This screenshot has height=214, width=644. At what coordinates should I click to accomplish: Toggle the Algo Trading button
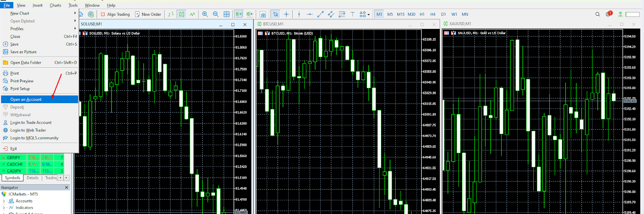click(115, 14)
